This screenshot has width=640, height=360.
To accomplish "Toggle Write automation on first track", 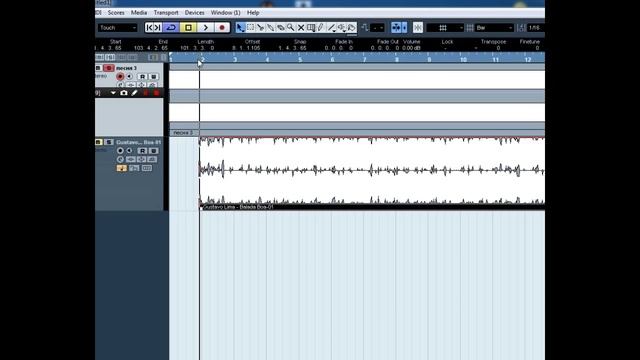I will point(153,76).
